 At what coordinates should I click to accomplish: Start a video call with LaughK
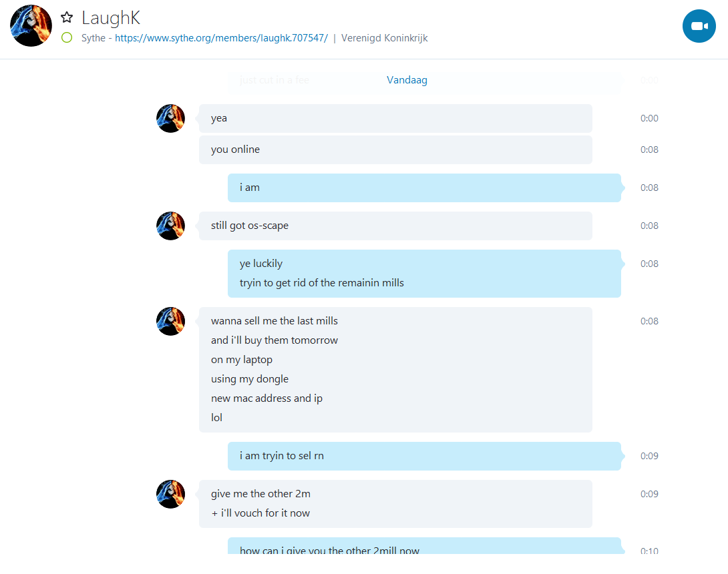coord(699,26)
